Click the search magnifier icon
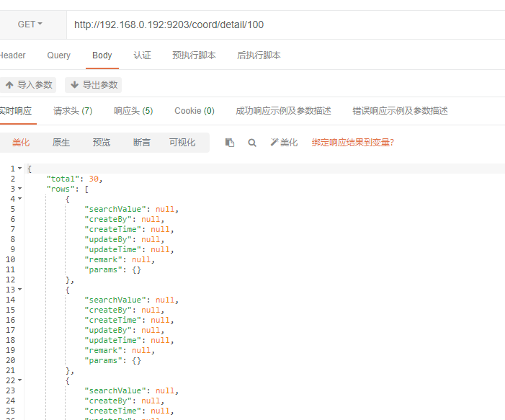 click(x=252, y=143)
